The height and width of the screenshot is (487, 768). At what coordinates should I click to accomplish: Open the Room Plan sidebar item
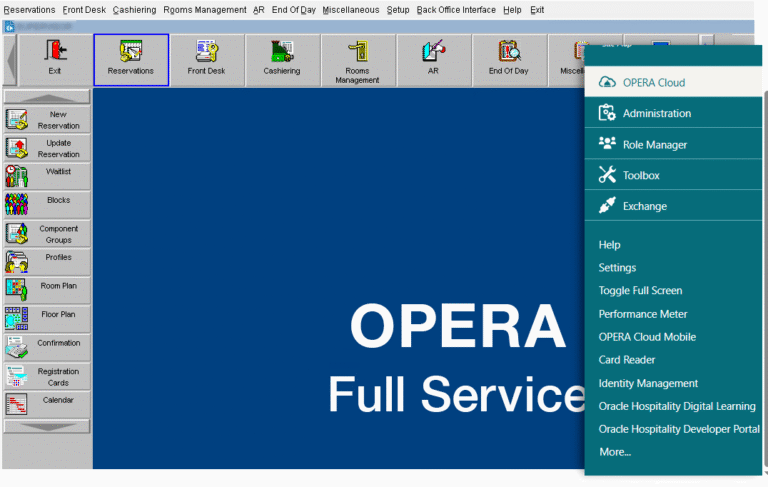pyautogui.click(x=47, y=291)
